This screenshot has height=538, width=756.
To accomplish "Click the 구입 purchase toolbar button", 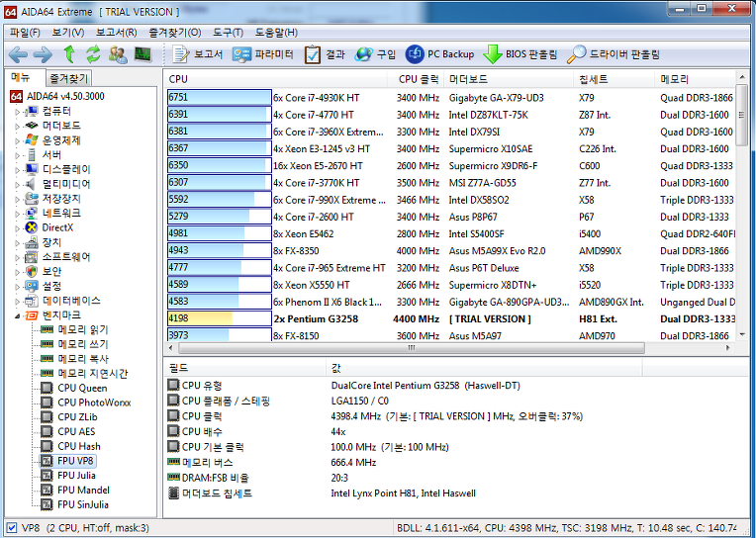I will pos(376,54).
